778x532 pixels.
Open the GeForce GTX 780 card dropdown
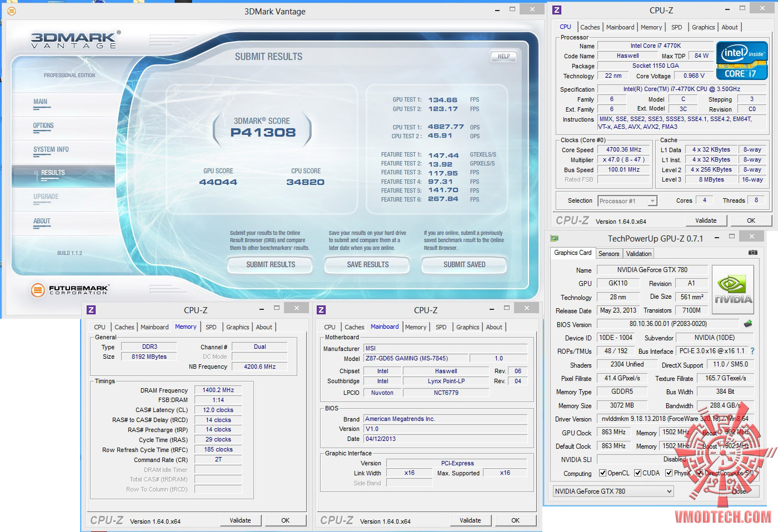pyautogui.click(x=613, y=491)
